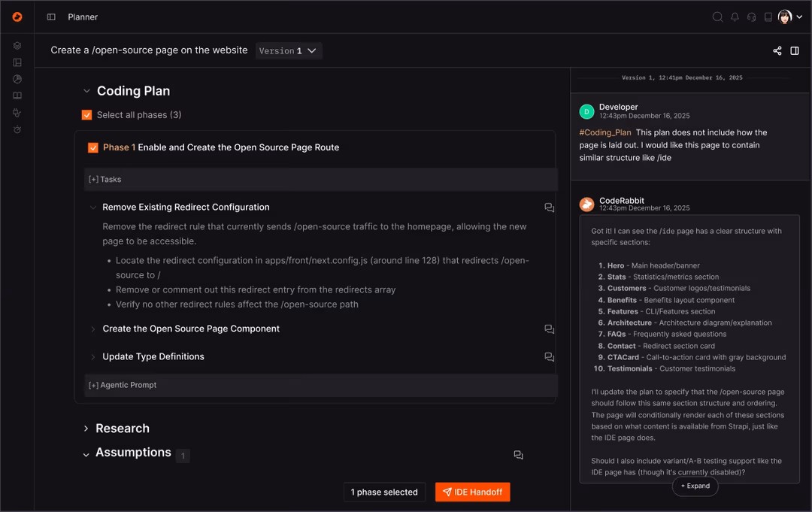Expand the Research section
The image size is (812, 512).
(86, 429)
